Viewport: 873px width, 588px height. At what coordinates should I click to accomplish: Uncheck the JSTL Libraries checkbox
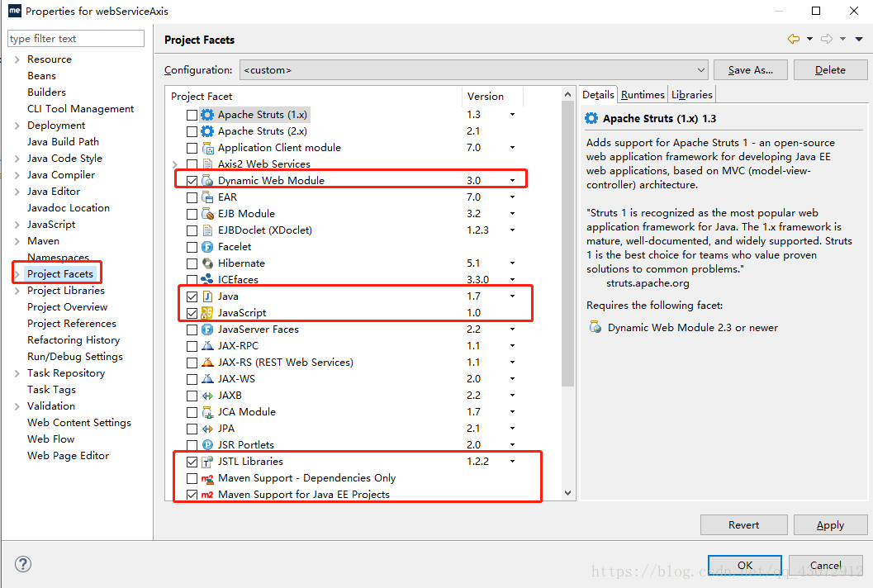(192, 462)
